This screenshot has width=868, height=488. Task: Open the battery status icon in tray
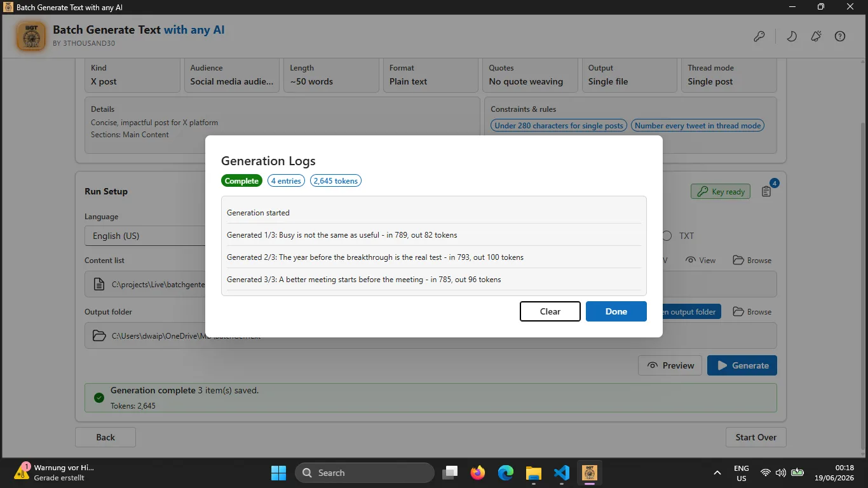coord(797,473)
